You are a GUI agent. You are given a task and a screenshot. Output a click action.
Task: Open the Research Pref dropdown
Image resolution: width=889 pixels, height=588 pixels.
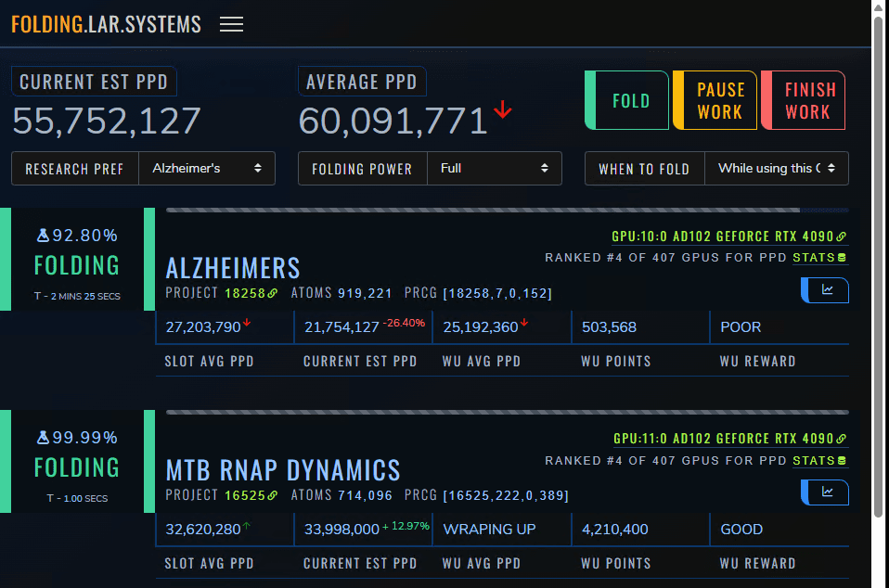tap(207, 169)
